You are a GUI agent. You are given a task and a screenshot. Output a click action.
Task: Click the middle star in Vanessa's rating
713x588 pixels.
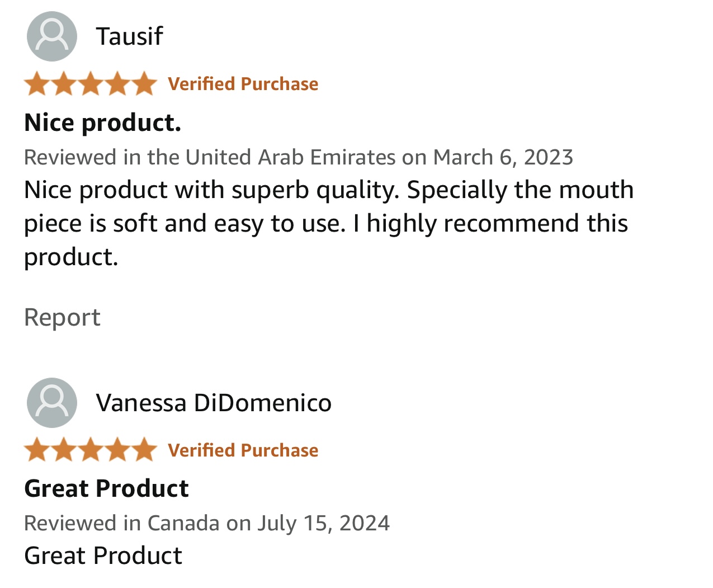(91, 450)
